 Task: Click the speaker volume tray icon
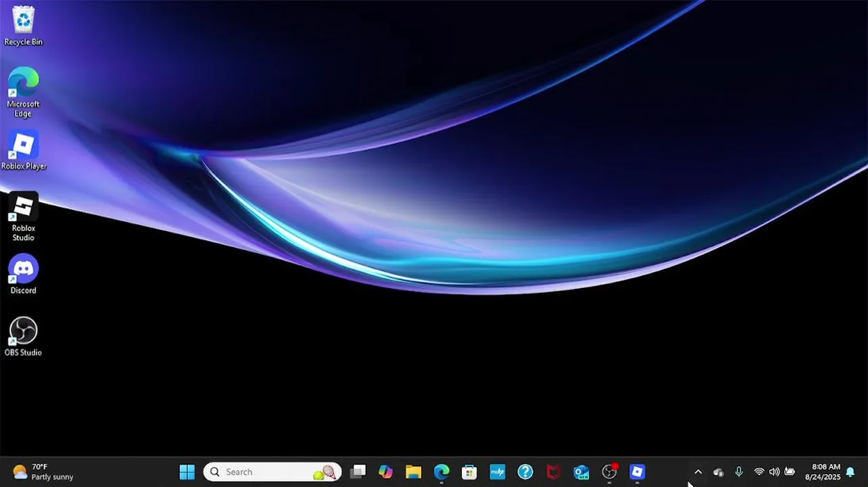point(774,472)
